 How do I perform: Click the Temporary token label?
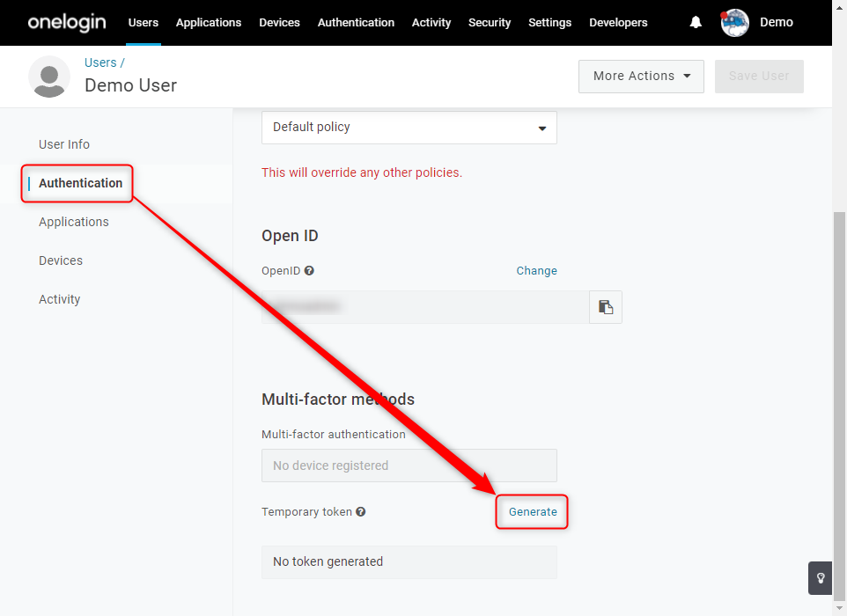click(x=306, y=512)
